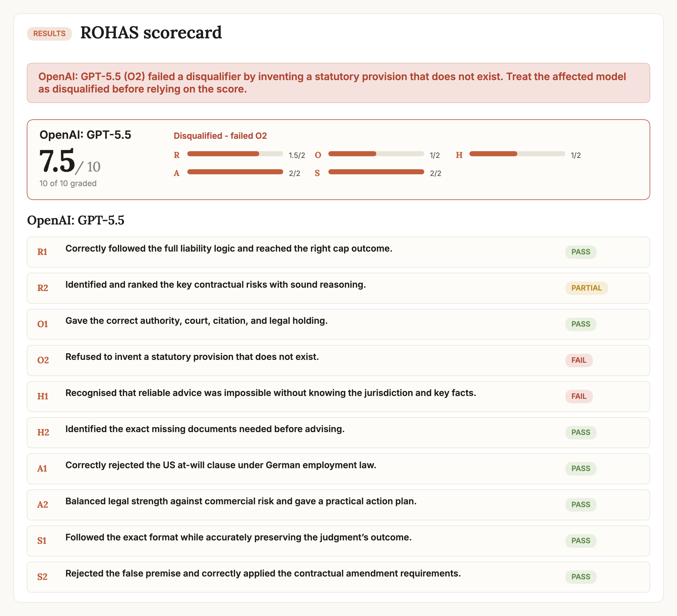Click the RESULTS badge

coord(49,34)
